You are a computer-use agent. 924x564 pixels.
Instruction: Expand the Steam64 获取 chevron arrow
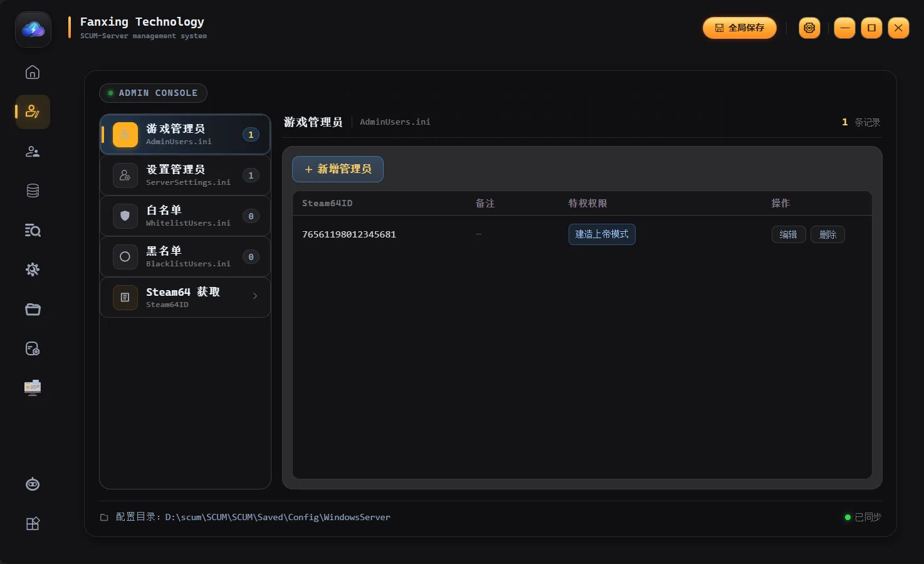click(x=255, y=296)
